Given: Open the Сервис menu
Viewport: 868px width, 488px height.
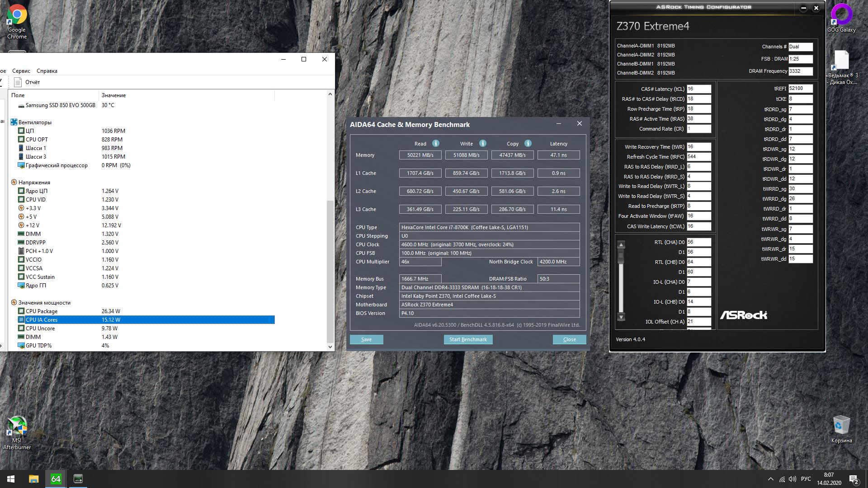Looking at the screenshot, I should click(21, 71).
